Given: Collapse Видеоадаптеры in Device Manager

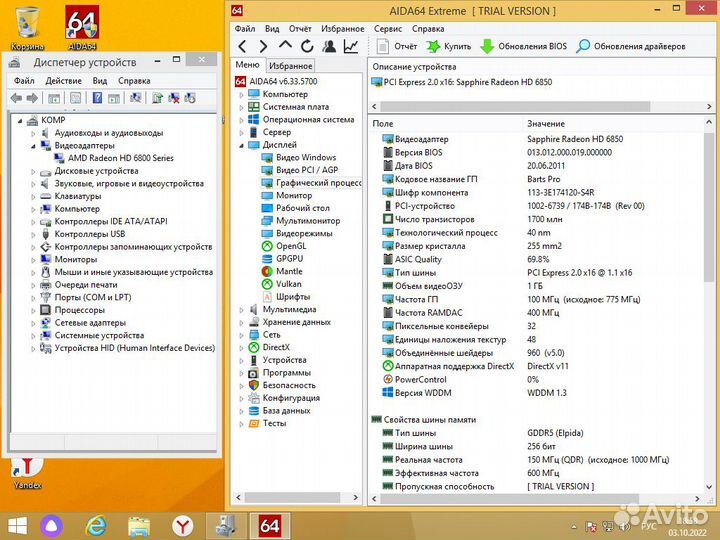Looking at the screenshot, I should coord(33,145).
